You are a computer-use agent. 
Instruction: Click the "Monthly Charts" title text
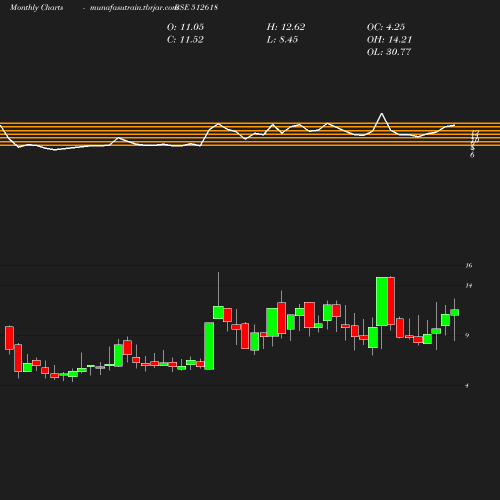(36, 7)
